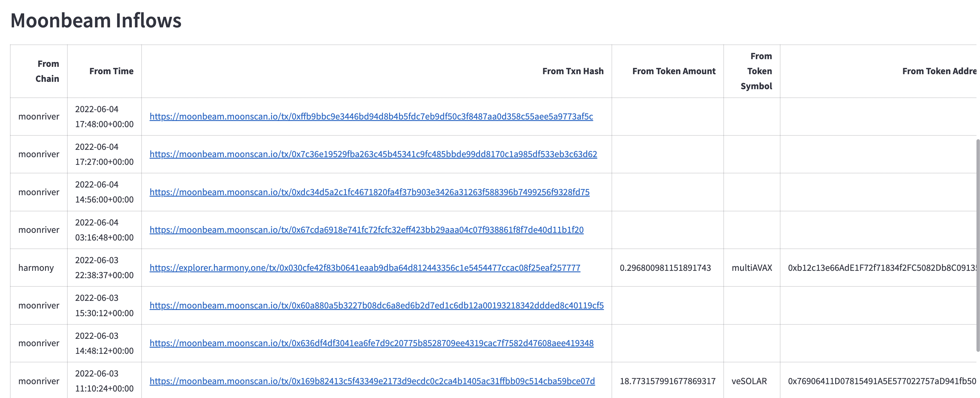
Task: Open harmony explorer link ending 257777
Action: [x=364, y=268]
